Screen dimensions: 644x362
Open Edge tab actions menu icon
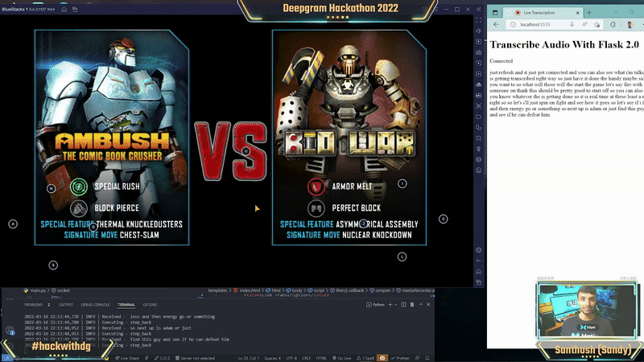pyautogui.click(x=495, y=13)
